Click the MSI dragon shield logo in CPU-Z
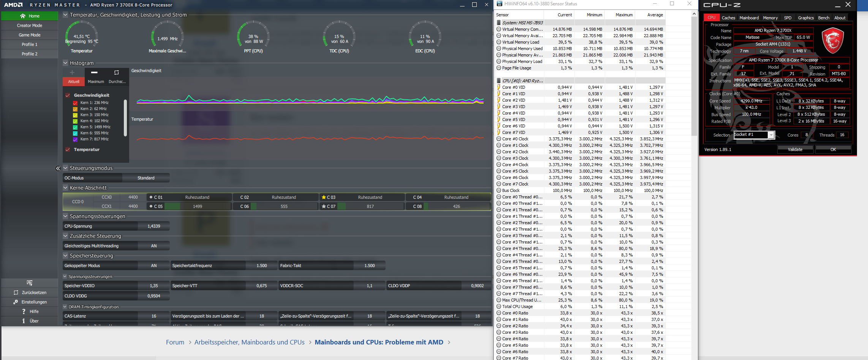Screen dimensions: 868x360 [x=833, y=41]
